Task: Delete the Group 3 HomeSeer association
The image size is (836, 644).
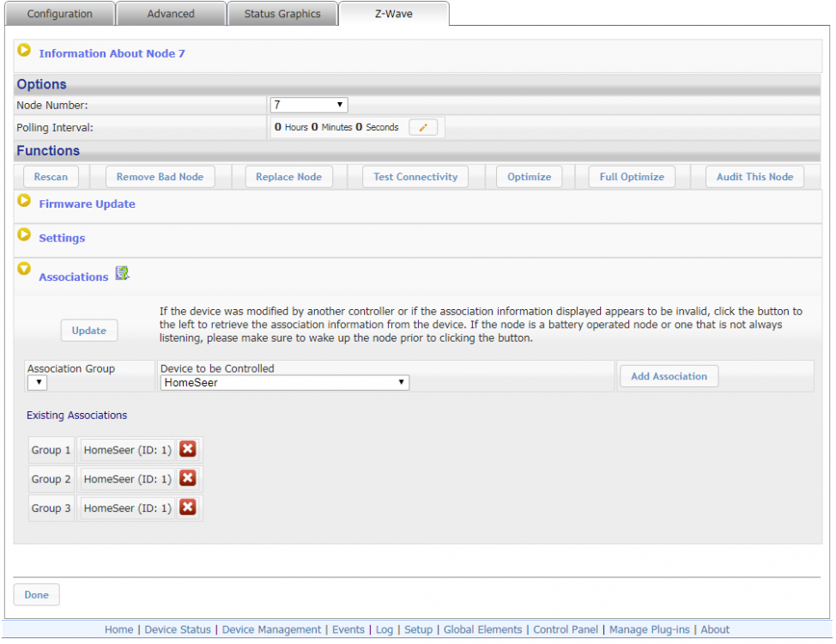Action: pyautogui.click(x=188, y=507)
